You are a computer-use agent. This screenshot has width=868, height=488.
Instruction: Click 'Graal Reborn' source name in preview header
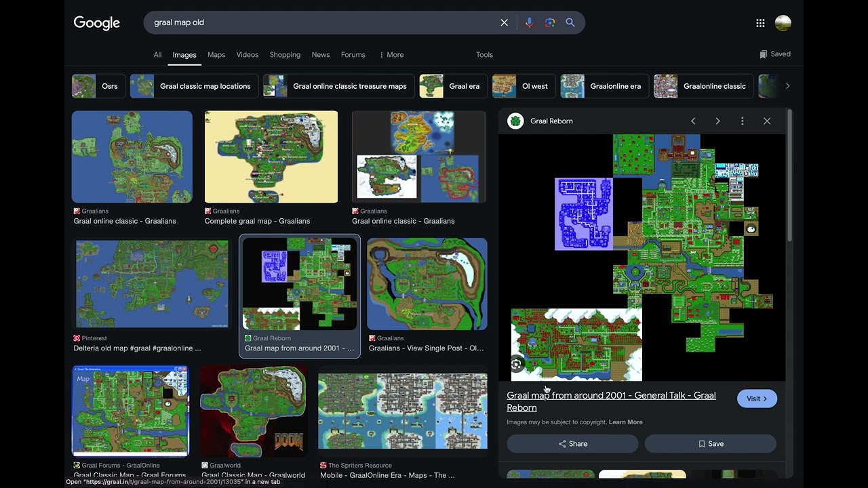(551, 121)
